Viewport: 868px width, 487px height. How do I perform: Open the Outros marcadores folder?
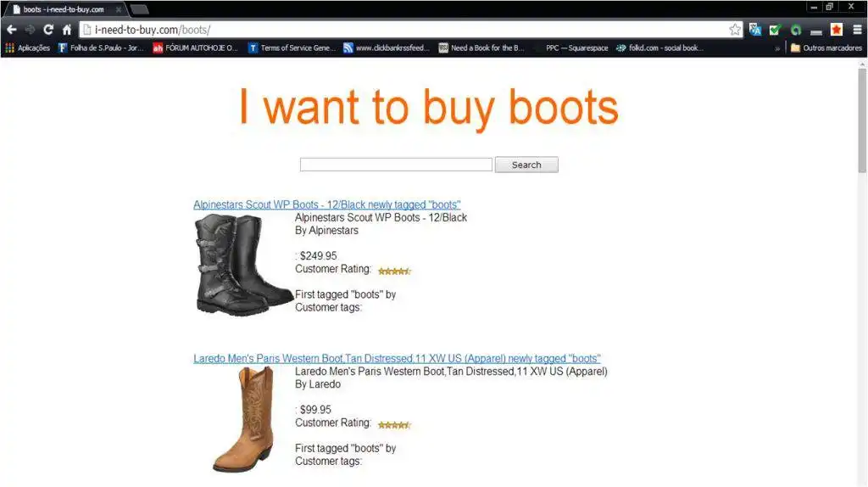click(x=826, y=48)
